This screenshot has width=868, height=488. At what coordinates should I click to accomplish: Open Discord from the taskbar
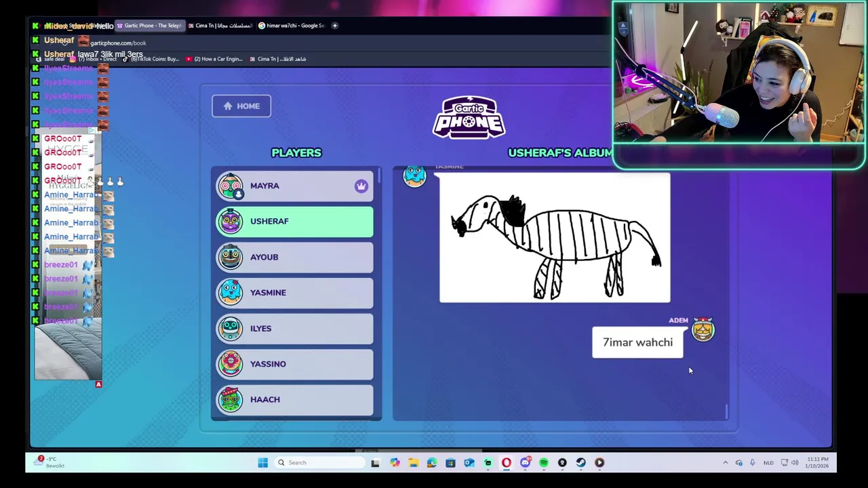pos(525,462)
